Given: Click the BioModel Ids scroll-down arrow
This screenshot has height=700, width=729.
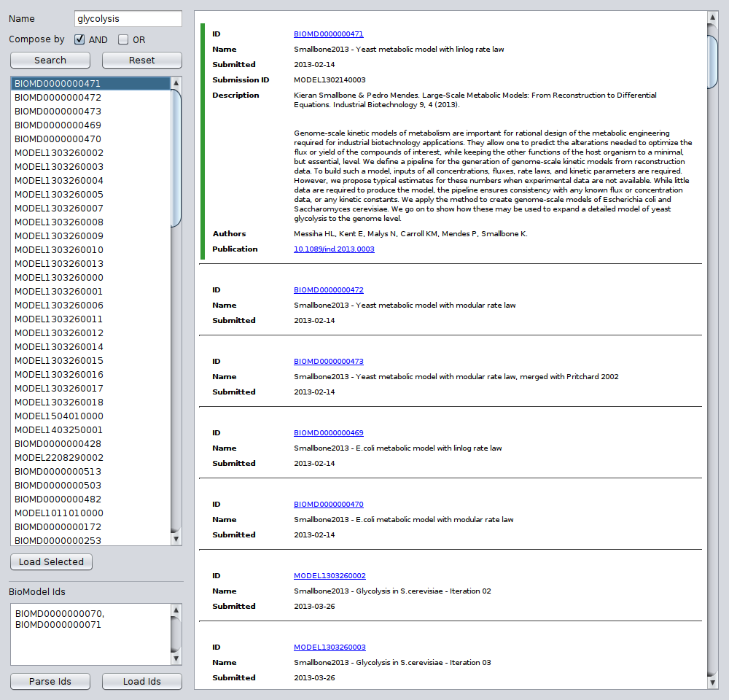Looking at the screenshot, I should pos(176,658).
